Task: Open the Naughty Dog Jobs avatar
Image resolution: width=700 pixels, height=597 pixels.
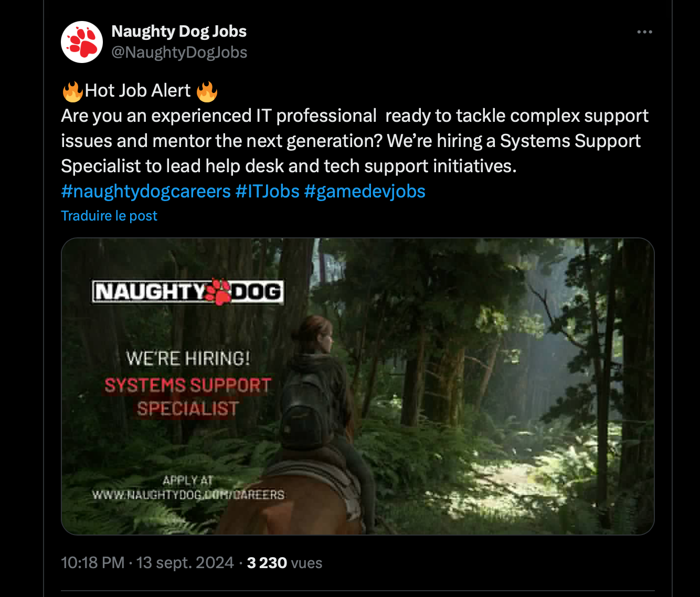Action: 82,42
